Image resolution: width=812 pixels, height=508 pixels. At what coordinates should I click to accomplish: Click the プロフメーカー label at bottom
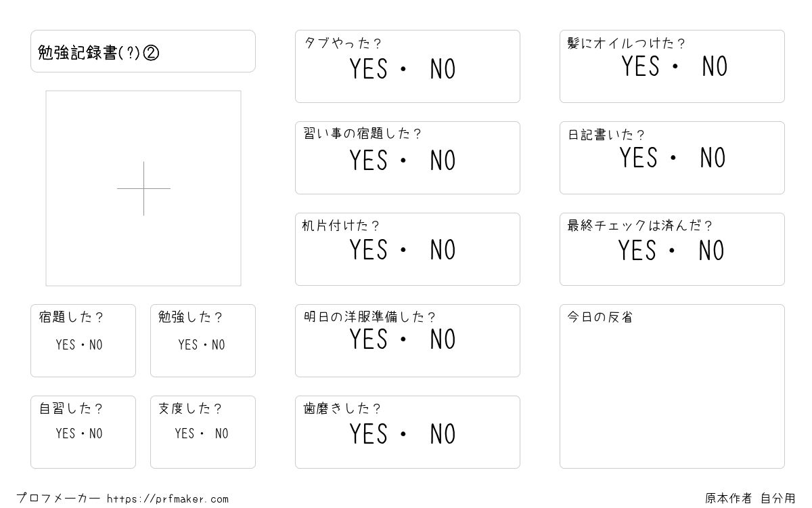click(58, 499)
